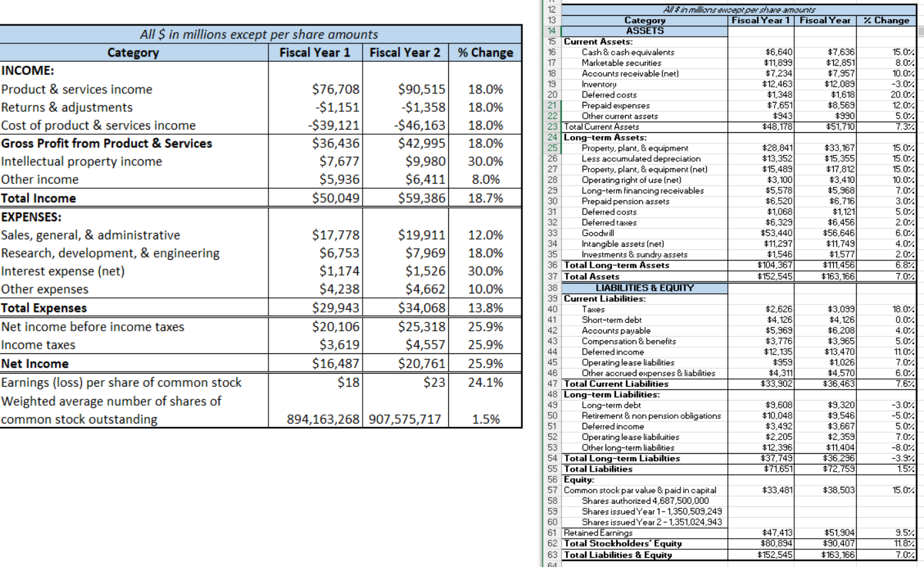Click the 8.0% Other income change cell

point(486,179)
